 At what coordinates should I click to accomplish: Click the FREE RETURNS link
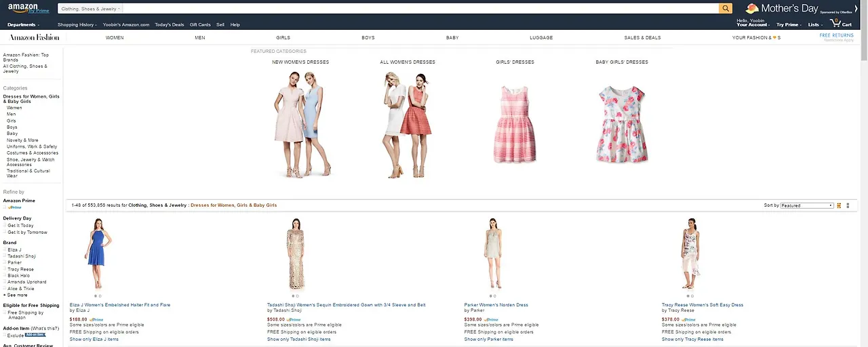click(836, 35)
